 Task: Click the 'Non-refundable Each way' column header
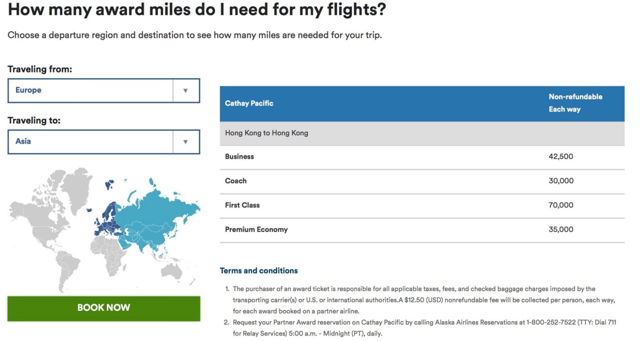point(575,103)
